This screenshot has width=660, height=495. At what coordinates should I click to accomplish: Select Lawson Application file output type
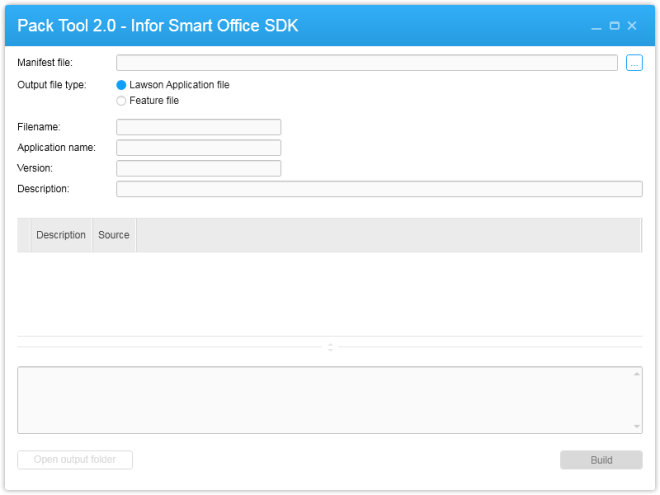(122, 85)
